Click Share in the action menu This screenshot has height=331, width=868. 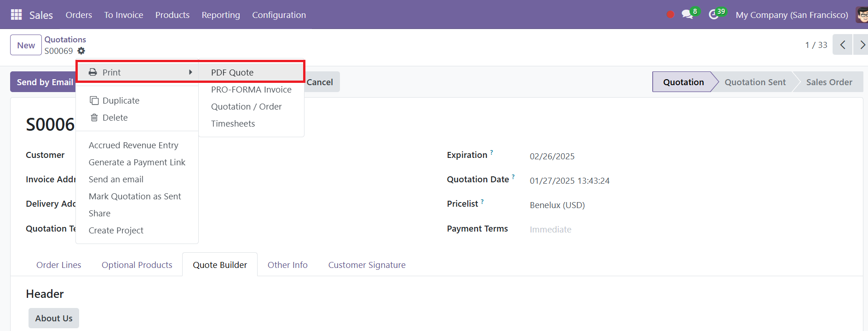(x=137, y=213)
